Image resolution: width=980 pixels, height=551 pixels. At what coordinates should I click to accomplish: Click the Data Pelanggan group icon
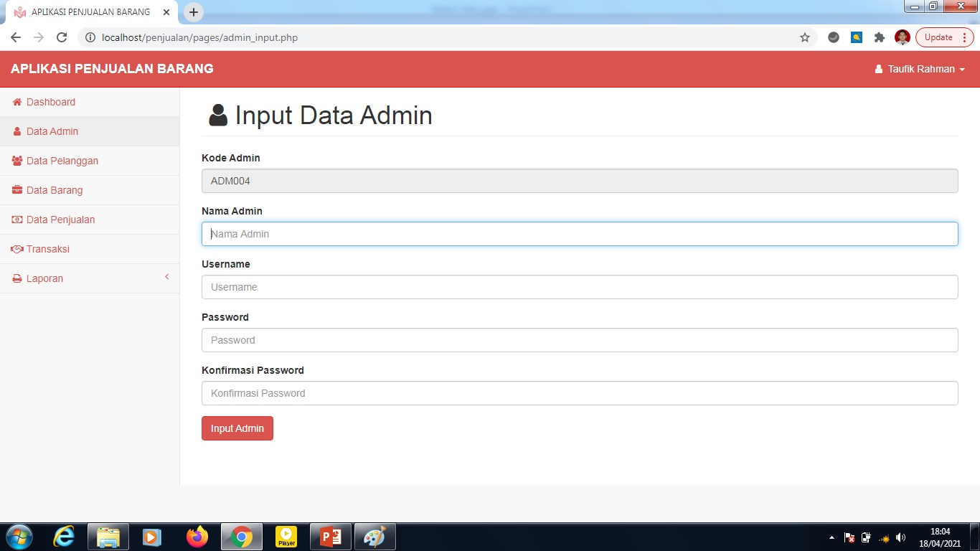point(16,161)
